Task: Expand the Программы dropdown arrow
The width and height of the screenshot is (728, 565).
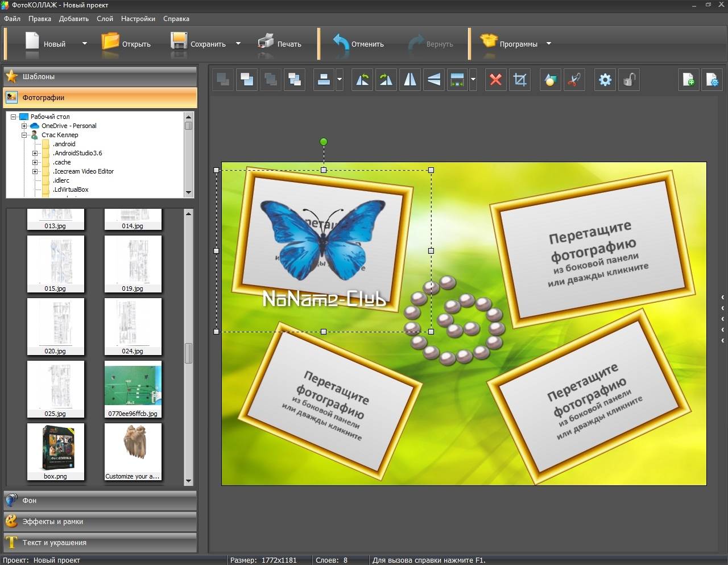Action: tap(549, 43)
